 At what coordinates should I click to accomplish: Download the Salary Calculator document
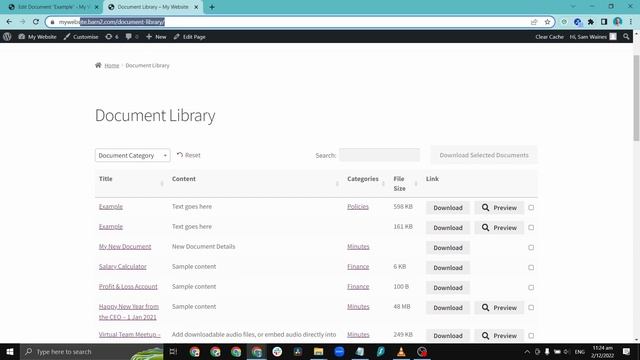tap(448, 268)
